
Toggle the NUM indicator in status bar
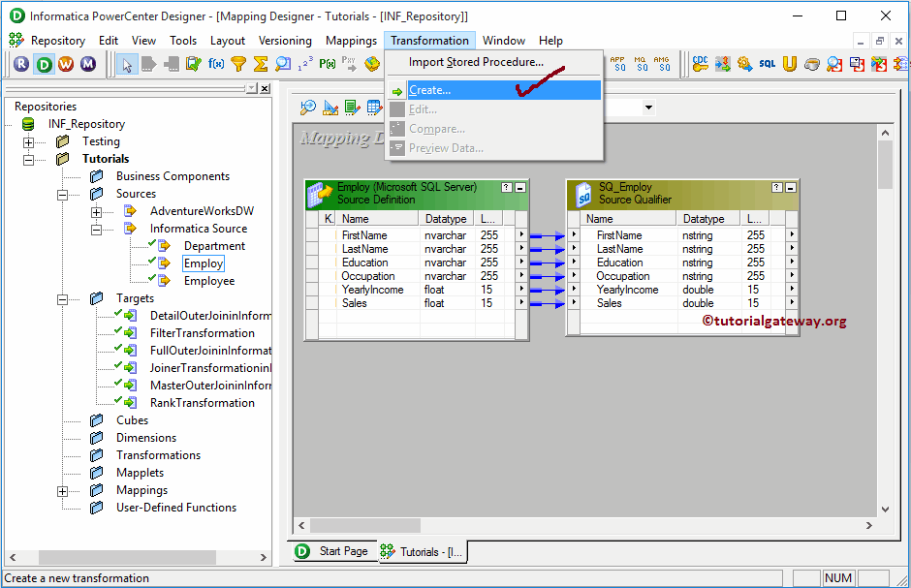tap(839, 577)
